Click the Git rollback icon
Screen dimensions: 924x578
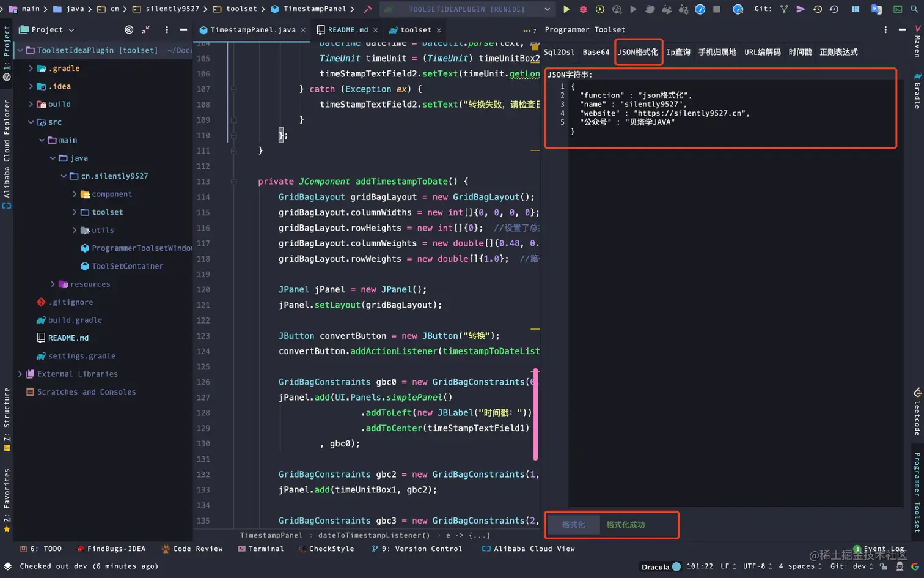click(834, 9)
